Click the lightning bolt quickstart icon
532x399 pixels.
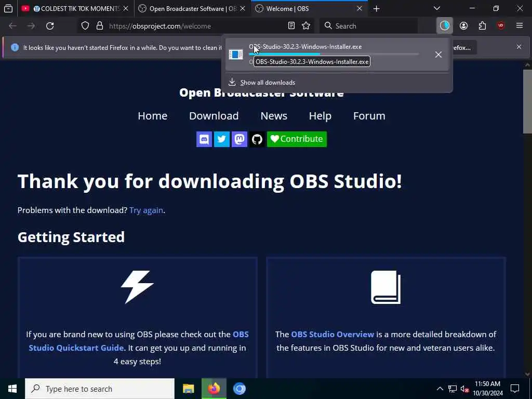tap(137, 287)
